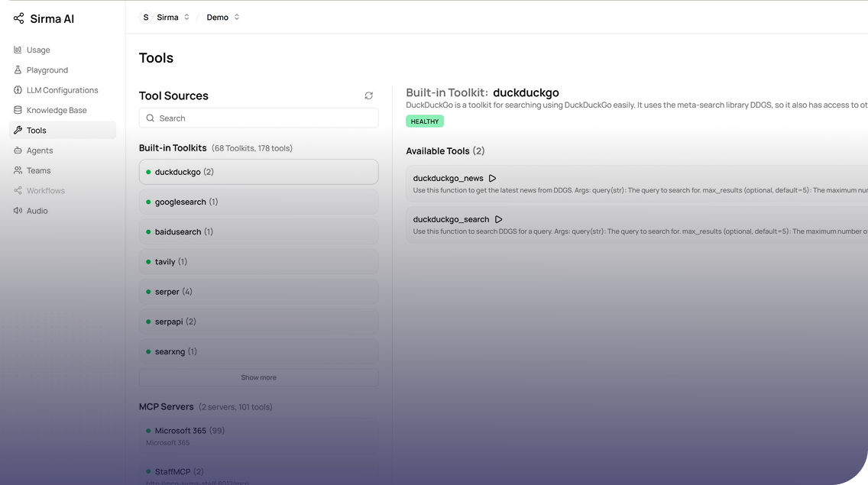Open the Sirma organization dropdown

coord(165,17)
